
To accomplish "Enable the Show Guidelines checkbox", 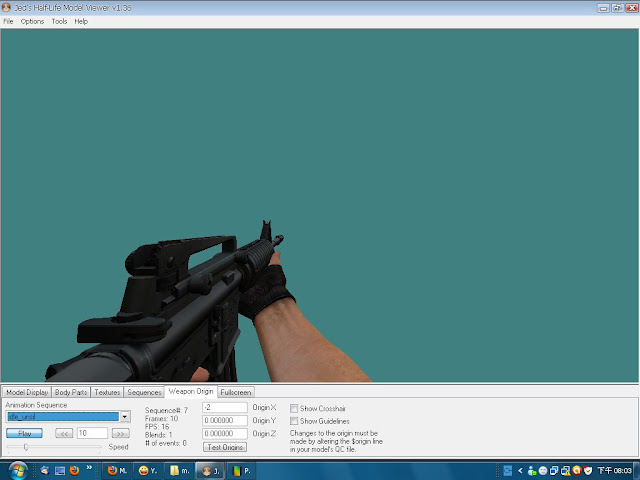I will point(294,421).
